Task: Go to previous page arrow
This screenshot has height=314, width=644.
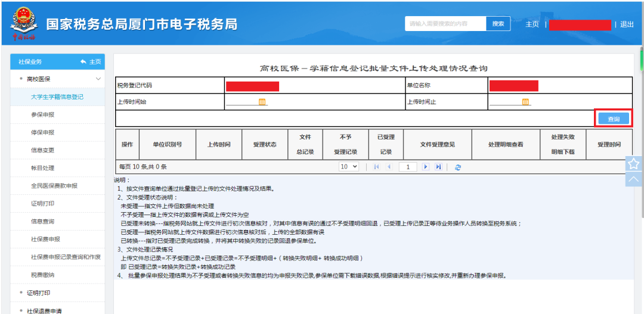Action: pos(389,167)
